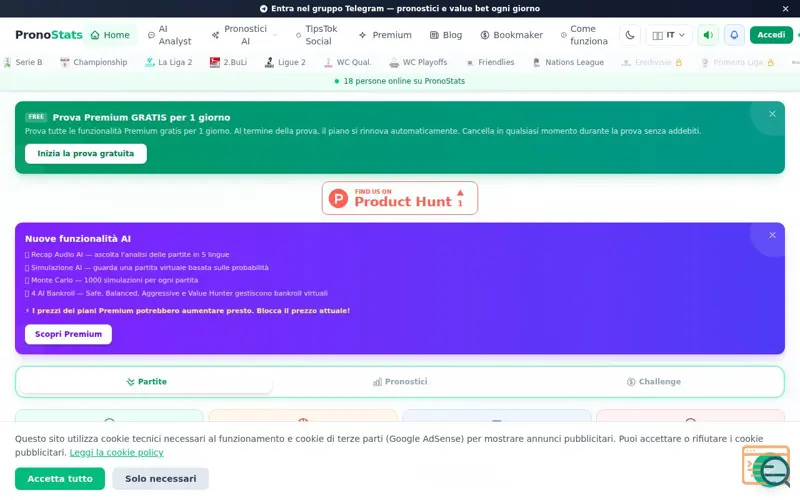800x500 pixels.
Task: Toggle dark mode moon icon
Action: [x=630, y=35]
